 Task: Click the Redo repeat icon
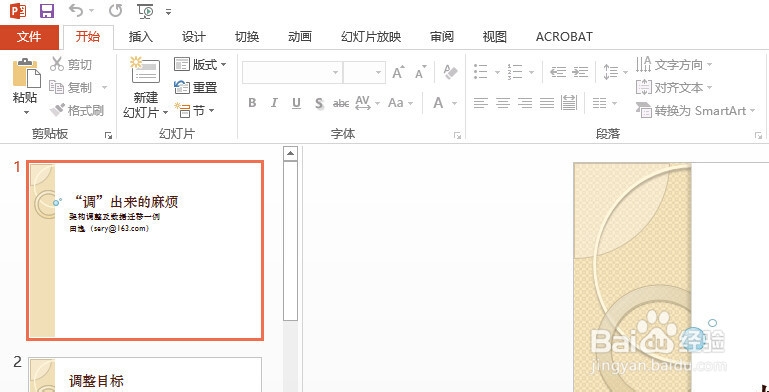(115, 10)
